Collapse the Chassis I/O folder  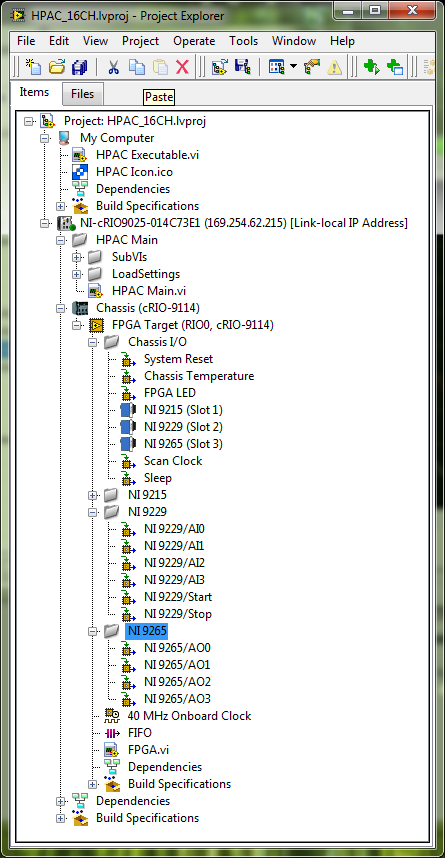pos(93,343)
